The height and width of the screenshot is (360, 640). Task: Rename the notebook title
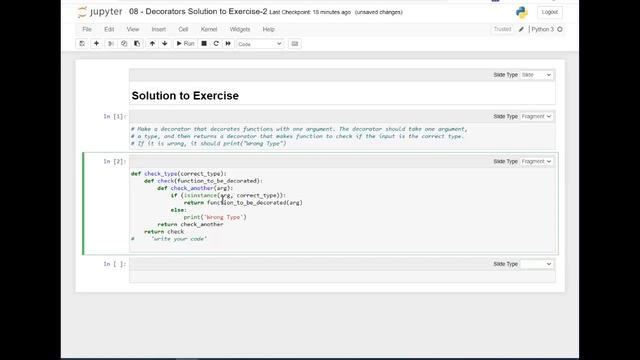[198, 11]
